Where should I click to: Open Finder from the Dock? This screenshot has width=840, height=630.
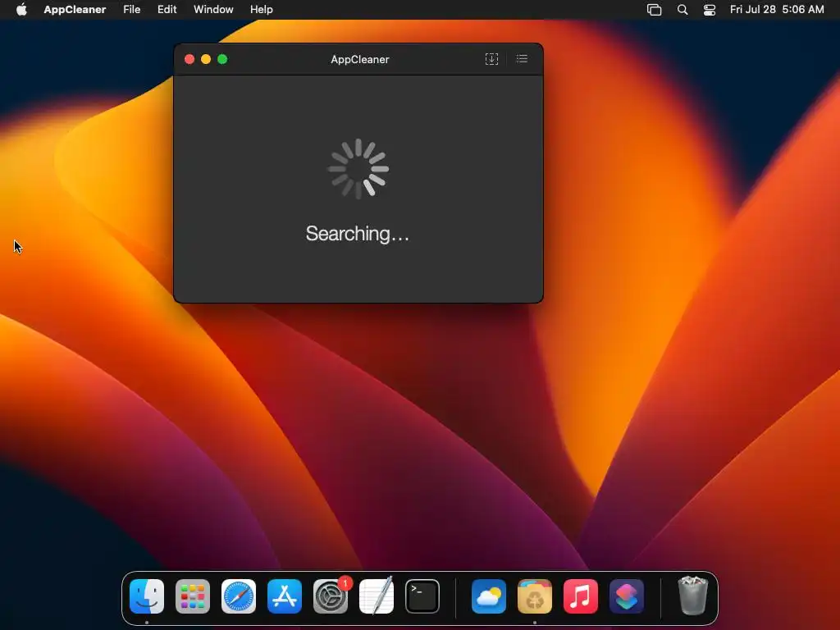pyautogui.click(x=147, y=596)
